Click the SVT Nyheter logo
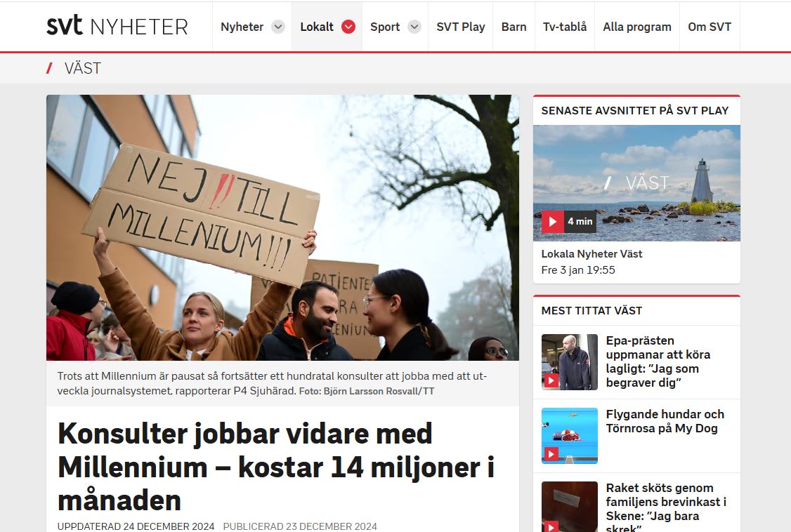791x532 pixels. 117,26
